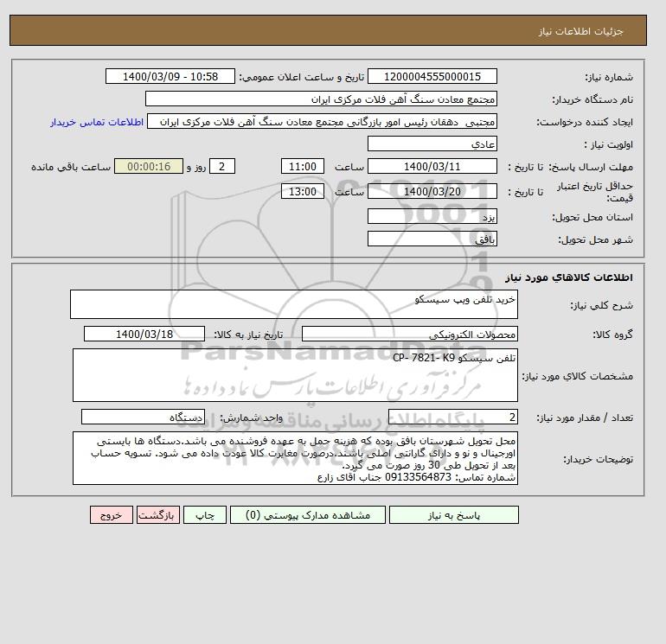This screenshot has height=644, width=666.
Task: Click the تاریخ نیاز به کالا label
Action: click(248, 335)
